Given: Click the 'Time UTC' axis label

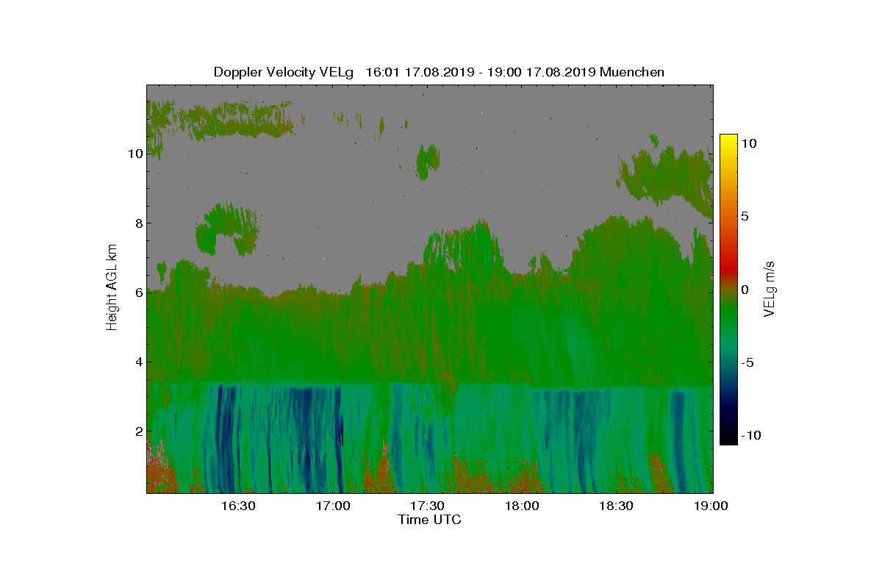Looking at the screenshot, I should 430,520.
